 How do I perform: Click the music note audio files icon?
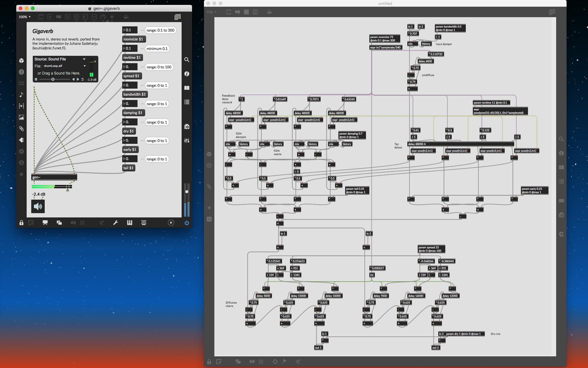coord(21,95)
